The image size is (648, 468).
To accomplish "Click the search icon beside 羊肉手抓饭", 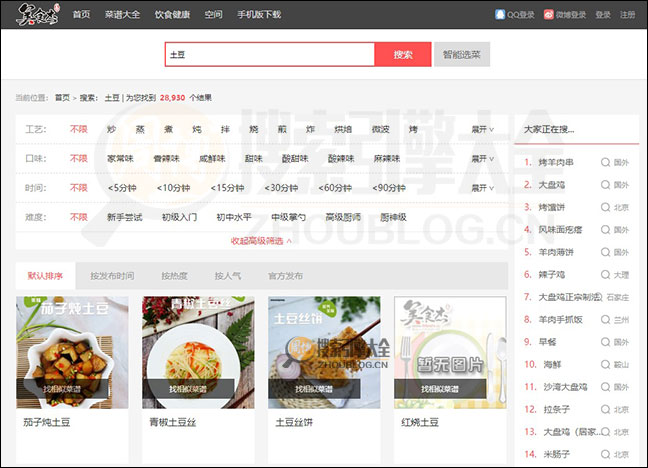I will pos(605,319).
